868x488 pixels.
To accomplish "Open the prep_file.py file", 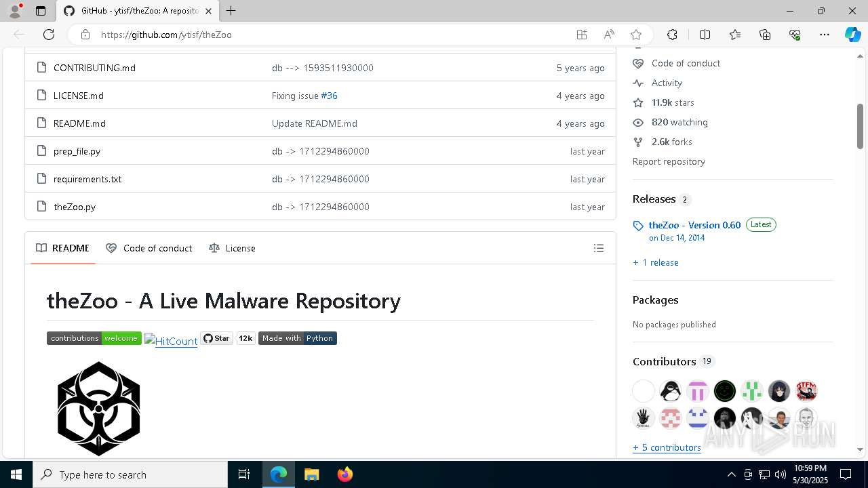I will [77, 151].
